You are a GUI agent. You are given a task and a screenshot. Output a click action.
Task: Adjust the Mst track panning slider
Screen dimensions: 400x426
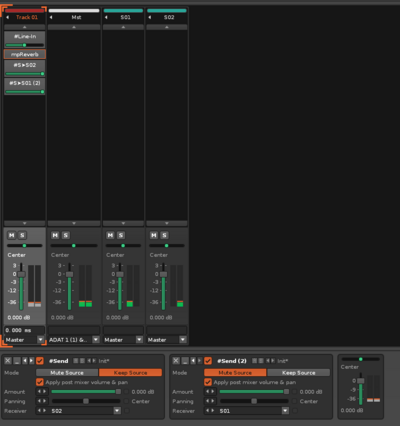coord(74,246)
